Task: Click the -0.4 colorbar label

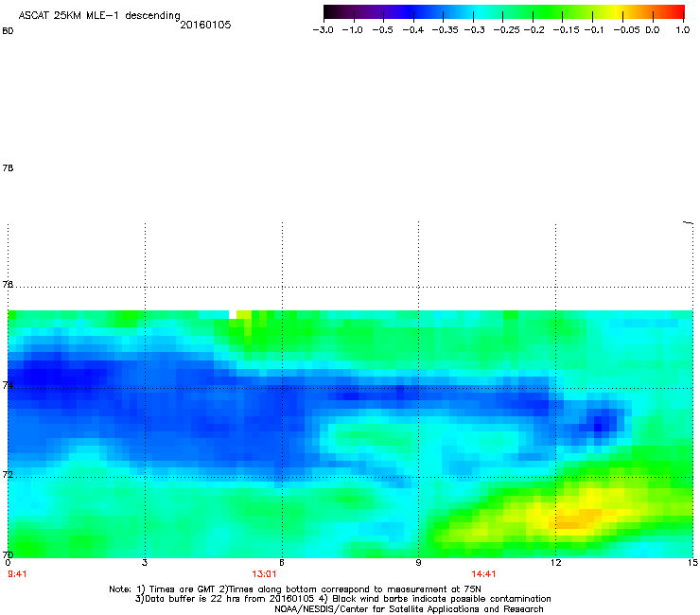Action: (x=413, y=30)
